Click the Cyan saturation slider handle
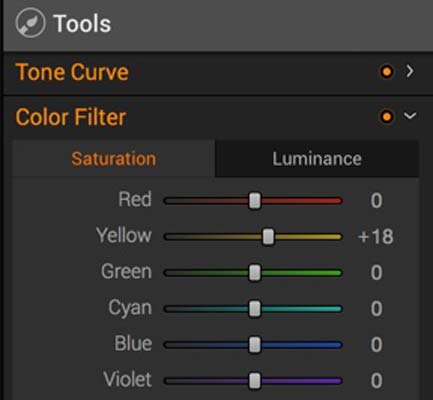 tap(255, 309)
